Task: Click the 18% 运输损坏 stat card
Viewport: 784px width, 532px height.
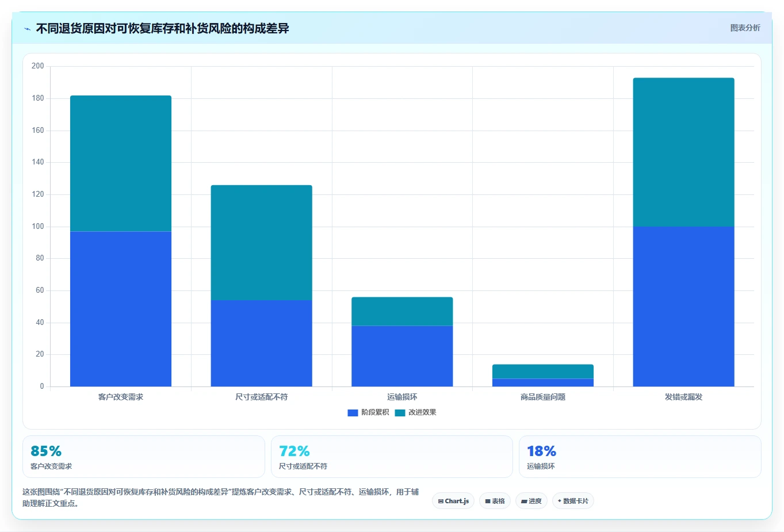Action: [x=640, y=457]
